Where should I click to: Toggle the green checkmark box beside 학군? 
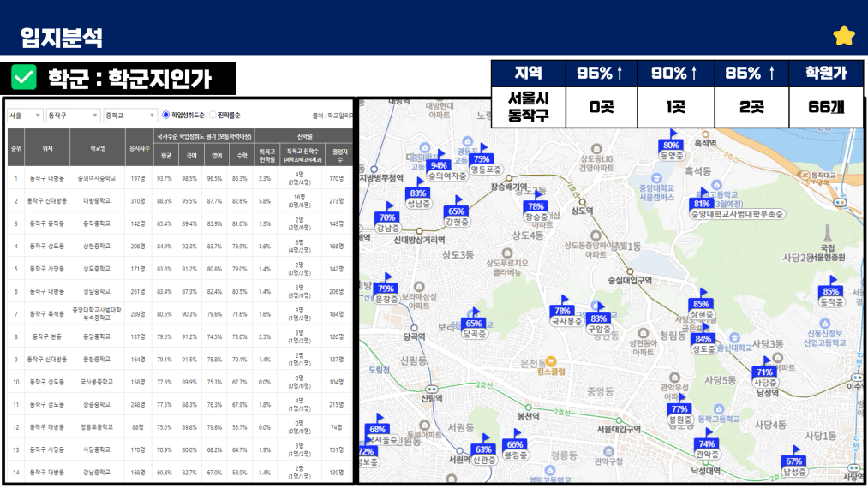click(x=24, y=79)
